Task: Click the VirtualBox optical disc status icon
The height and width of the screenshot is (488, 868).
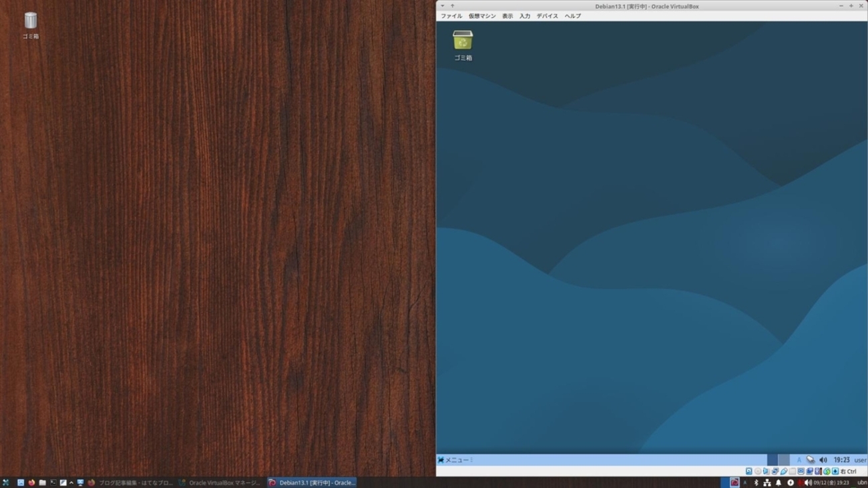Action: [x=758, y=471]
